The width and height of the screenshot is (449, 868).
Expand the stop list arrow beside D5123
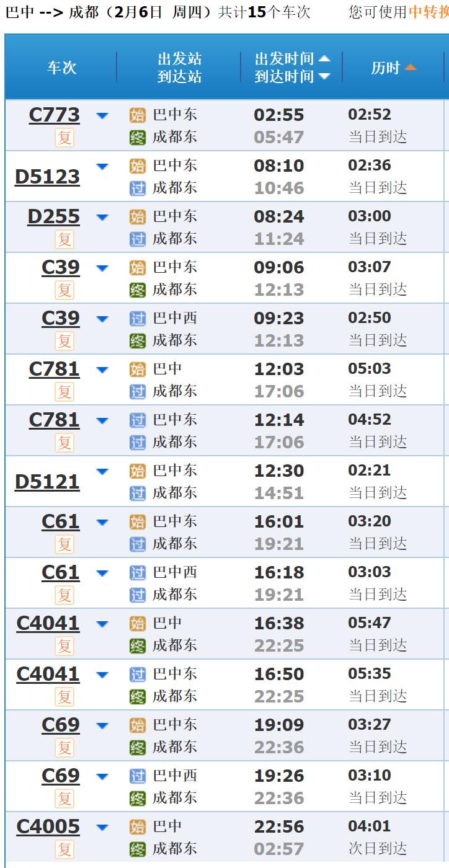pyautogui.click(x=102, y=167)
